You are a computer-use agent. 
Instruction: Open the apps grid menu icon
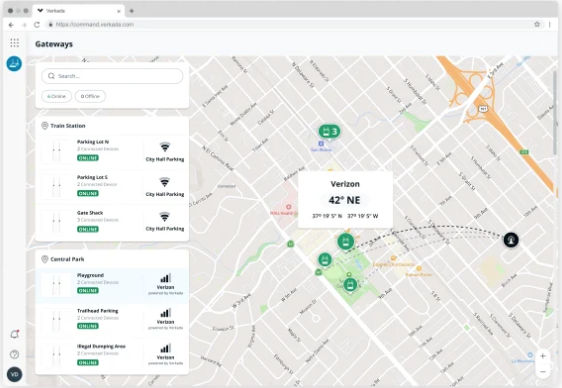(14, 43)
